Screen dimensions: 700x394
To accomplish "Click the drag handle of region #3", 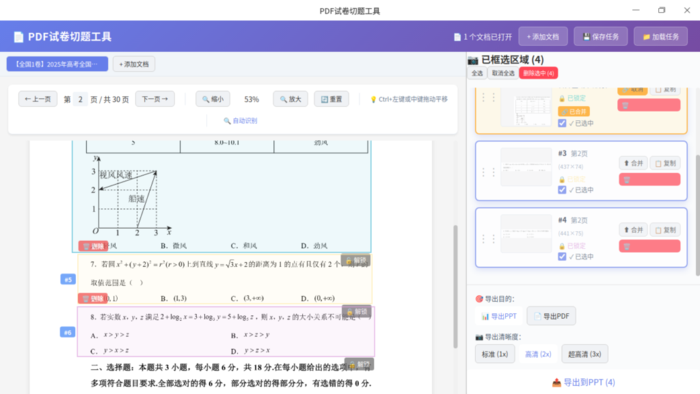I will pyautogui.click(x=488, y=172).
